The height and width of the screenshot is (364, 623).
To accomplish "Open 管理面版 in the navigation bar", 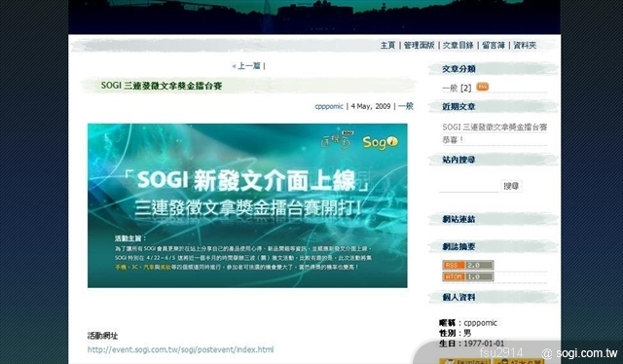I will pyautogui.click(x=420, y=46).
